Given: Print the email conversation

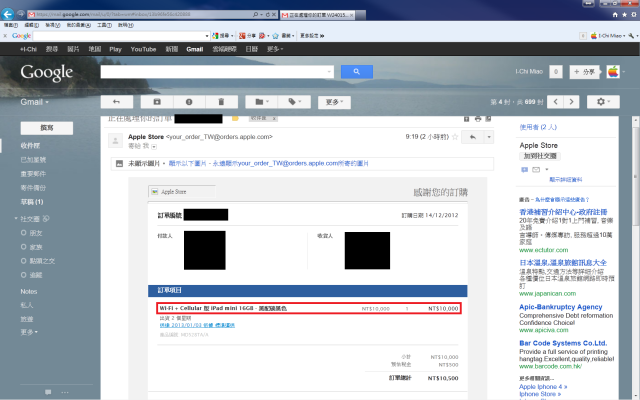Looking at the screenshot, I should coord(478,119).
